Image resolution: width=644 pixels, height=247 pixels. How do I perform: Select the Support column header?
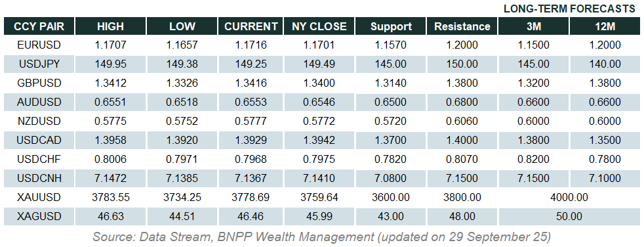point(391,26)
